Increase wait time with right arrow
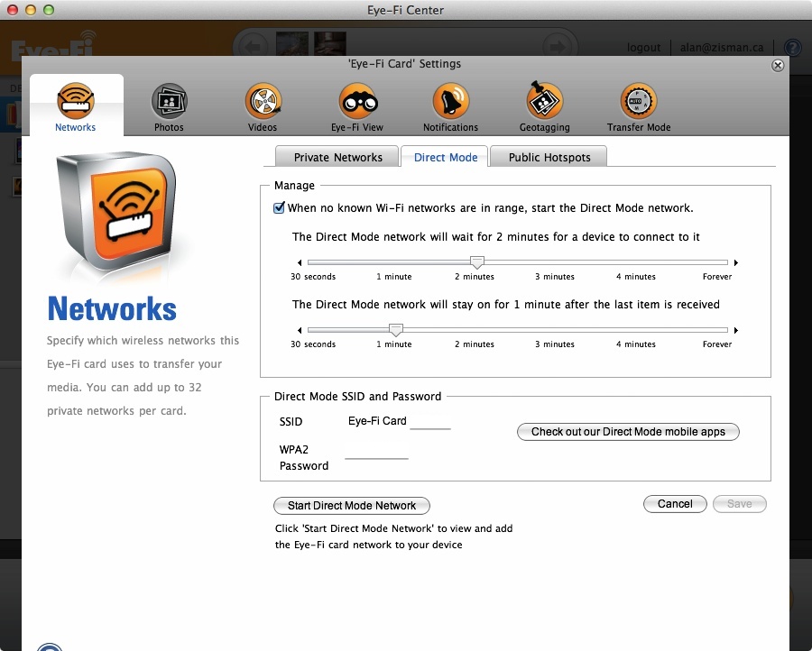The height and width of the screenshot is (651, 812). [736, 262]
